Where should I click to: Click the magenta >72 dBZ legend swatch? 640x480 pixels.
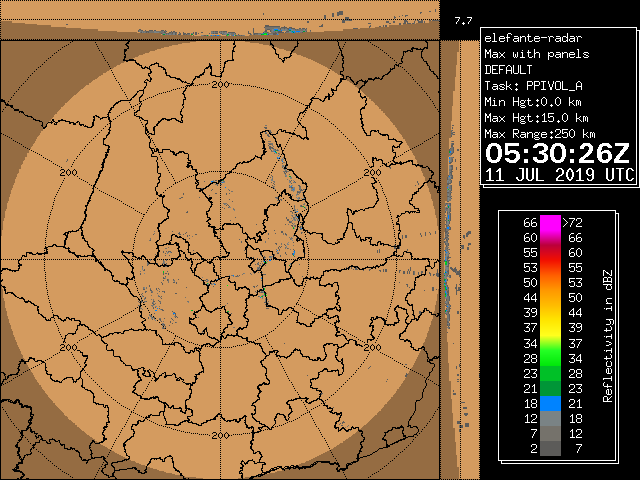[x=552, y=223]
